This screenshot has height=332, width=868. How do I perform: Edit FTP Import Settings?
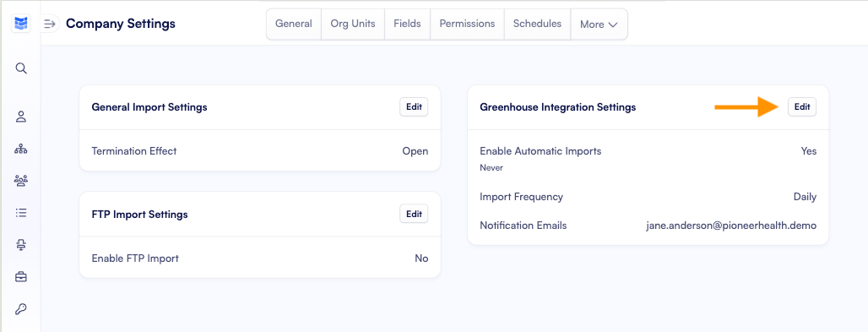pos(414,214)
